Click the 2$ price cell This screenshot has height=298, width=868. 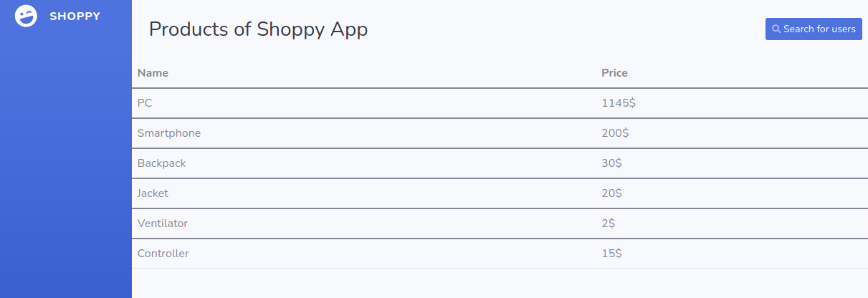609,223
